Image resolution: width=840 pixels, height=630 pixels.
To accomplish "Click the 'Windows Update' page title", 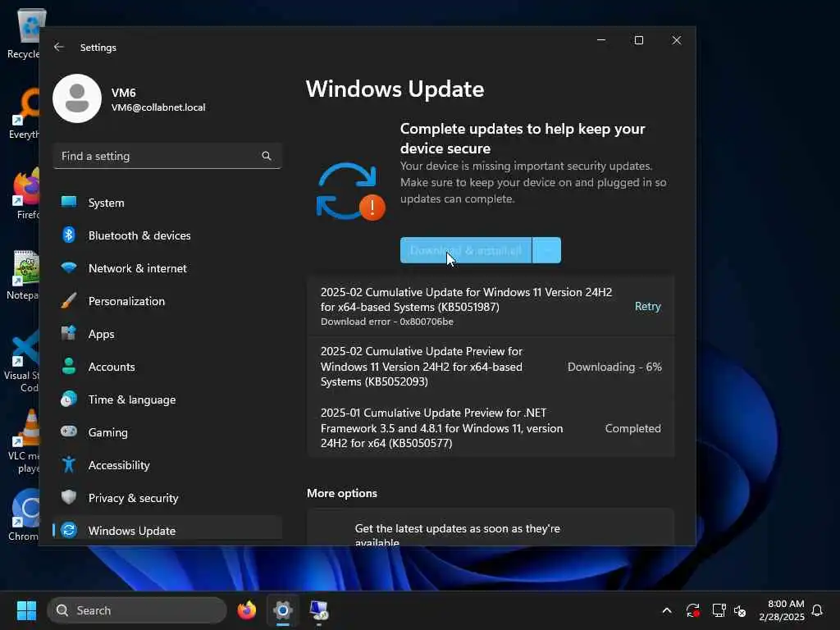I will 395,89.
